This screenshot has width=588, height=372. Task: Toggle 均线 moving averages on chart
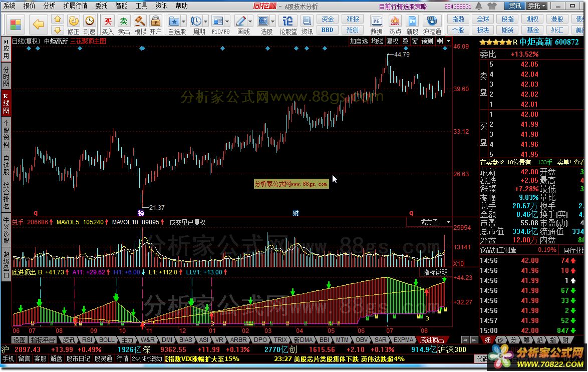(377, 41)
